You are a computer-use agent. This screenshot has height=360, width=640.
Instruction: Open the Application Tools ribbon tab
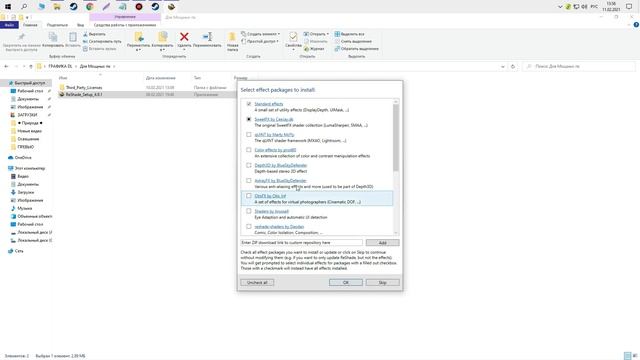point(125,25)
